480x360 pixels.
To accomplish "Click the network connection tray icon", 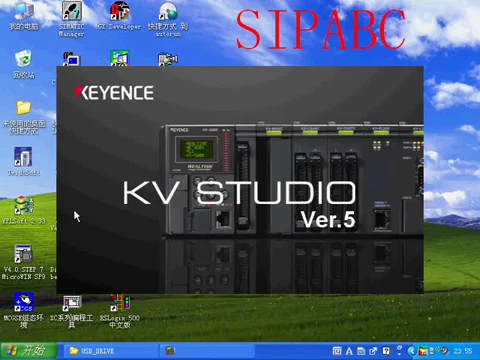I will click(433, 351).
